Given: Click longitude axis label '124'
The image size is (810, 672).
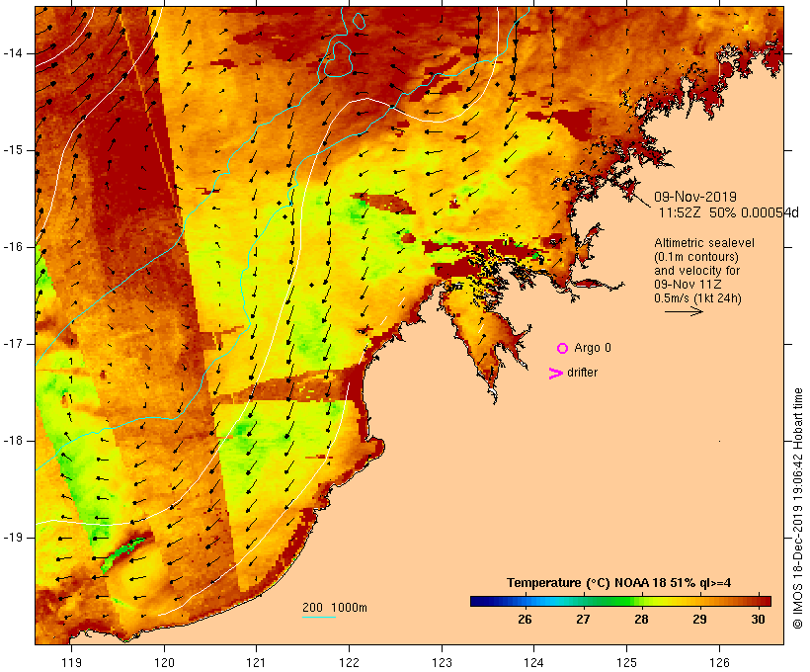Looking at the screenshot, I should pyautogui.click(x=533, y=662).
